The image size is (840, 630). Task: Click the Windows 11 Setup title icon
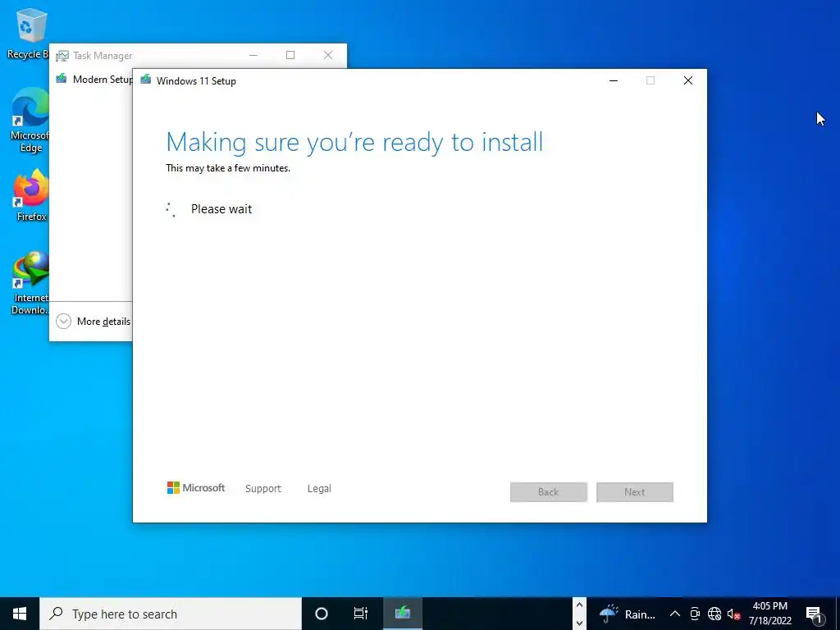(x=146, y=80)
